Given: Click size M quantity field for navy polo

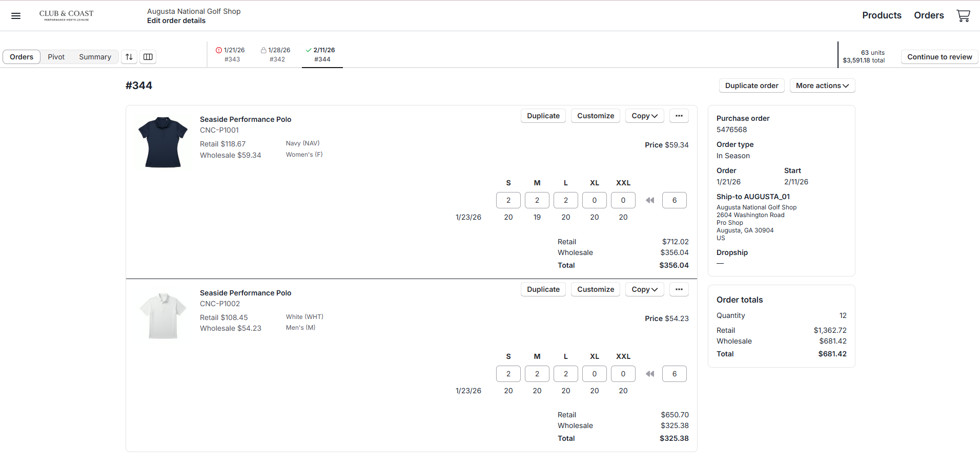Looking at the screenshot, I should (537, 200).
